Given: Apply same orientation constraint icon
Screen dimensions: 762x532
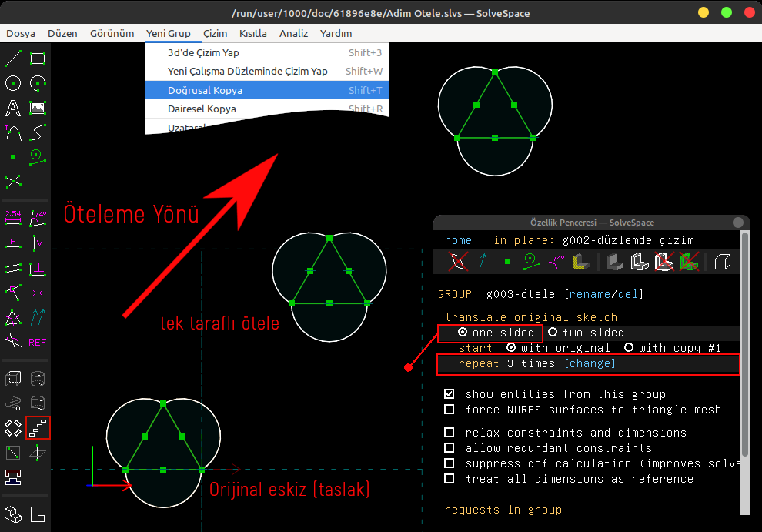Looking at the screenshot, I should (x=38, y=317).
